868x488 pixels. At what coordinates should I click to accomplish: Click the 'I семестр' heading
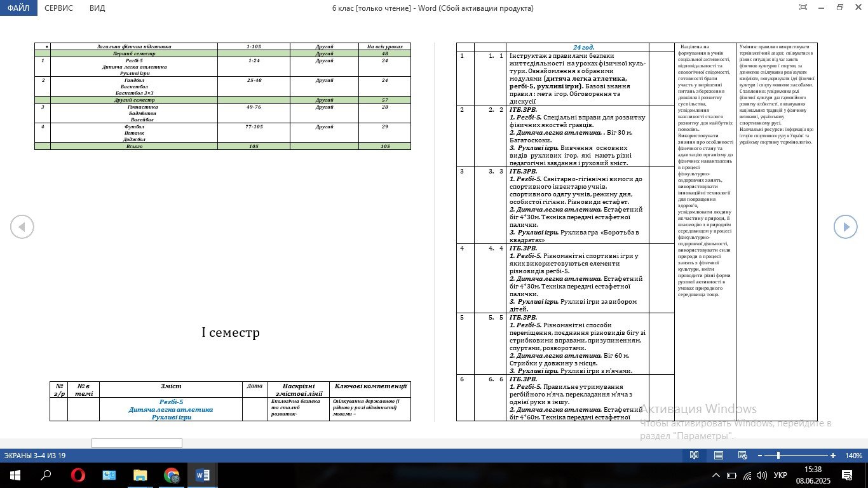231,332
